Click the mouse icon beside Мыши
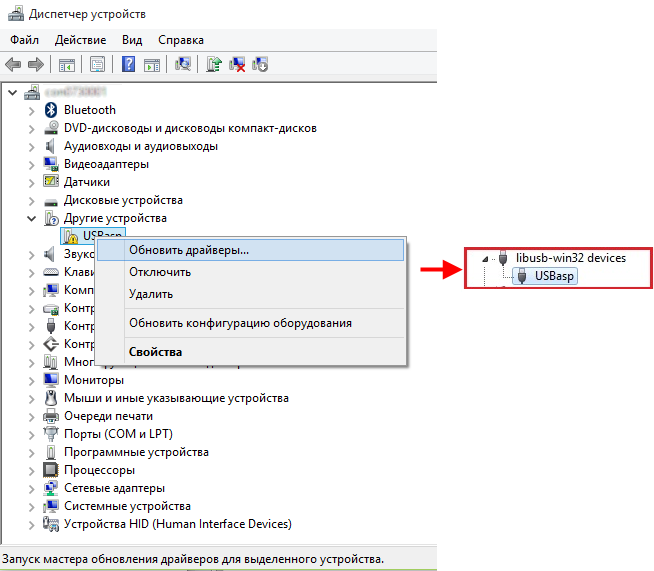This screenshot has height=571, width=654. pos(51,397)
